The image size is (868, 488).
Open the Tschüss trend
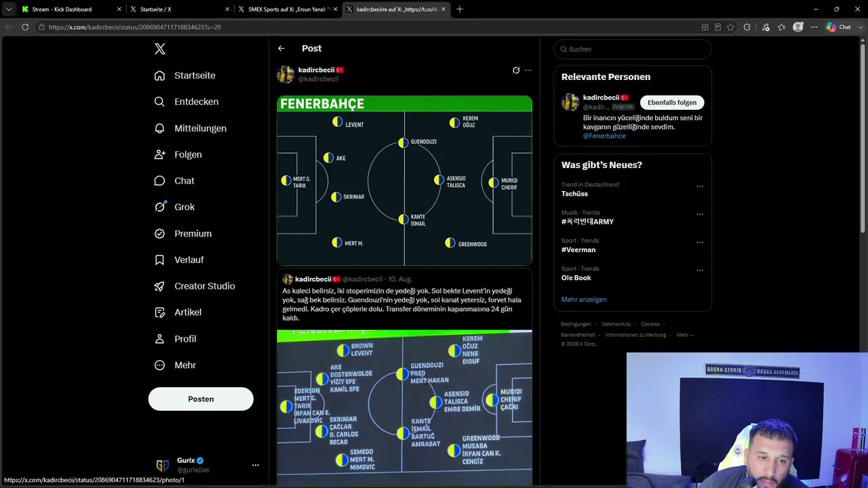[x=574, y=194]
